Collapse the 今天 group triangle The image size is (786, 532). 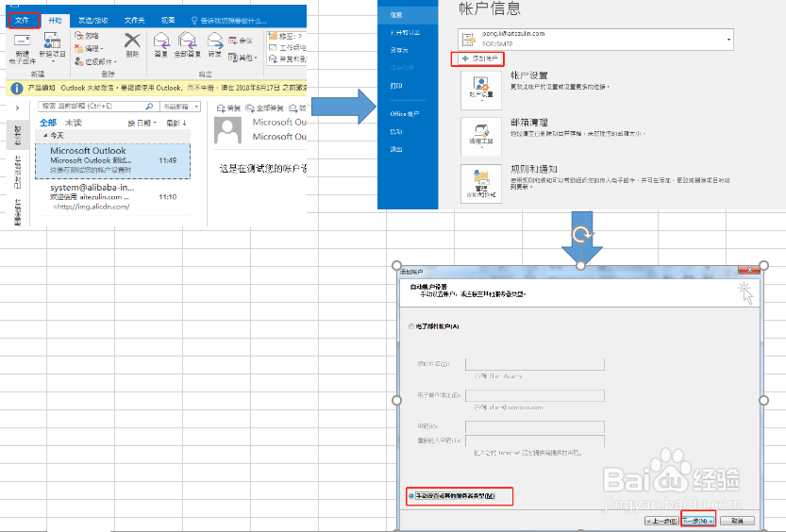45,136
